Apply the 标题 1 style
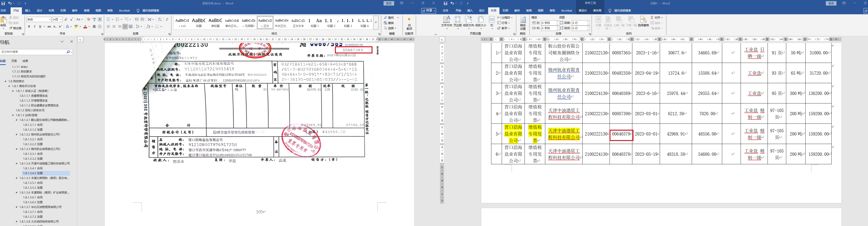Image resolution: width=868 pixels, height=226 pixels. point(315,23)
